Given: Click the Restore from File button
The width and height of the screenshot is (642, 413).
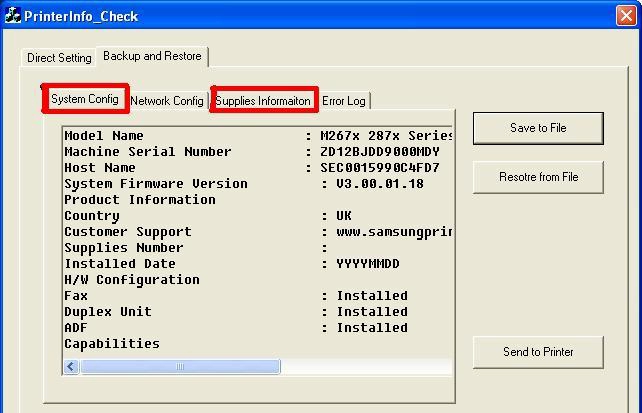Looking at the screenshot, I should 538,177.
